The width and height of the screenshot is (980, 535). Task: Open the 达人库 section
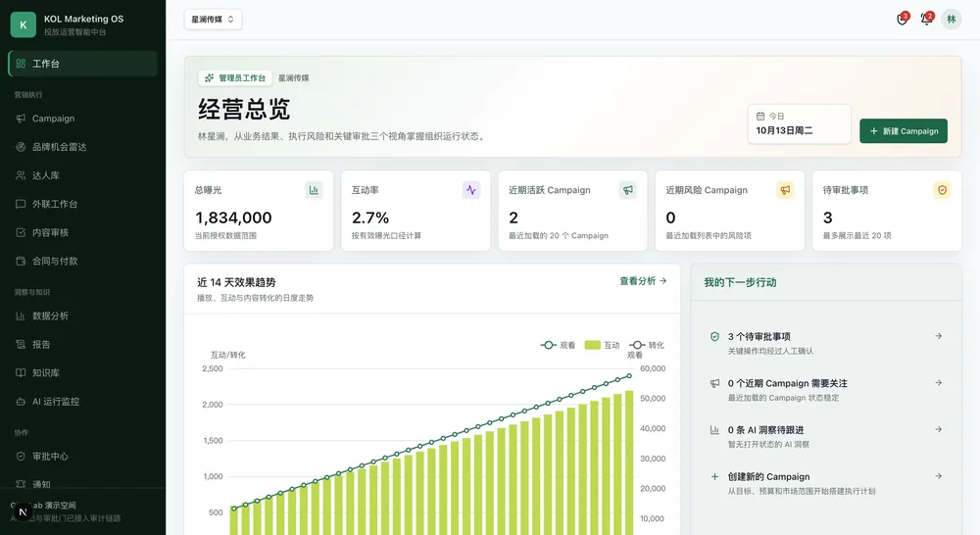(x=82, y=175)
